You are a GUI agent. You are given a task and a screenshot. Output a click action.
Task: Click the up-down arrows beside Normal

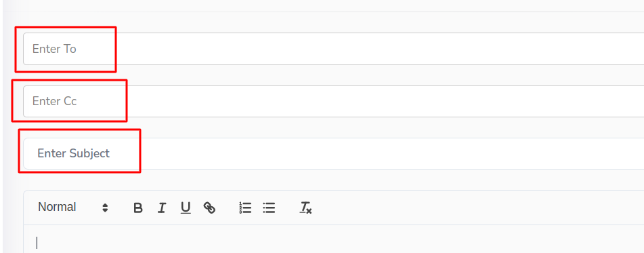tap(105, 208)
